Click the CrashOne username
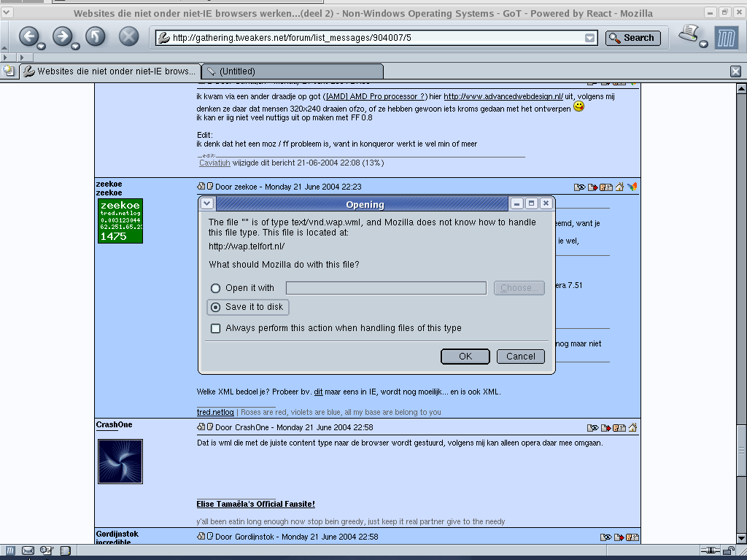The width and height of the screenshot is (747, 560). pos(114,425)
